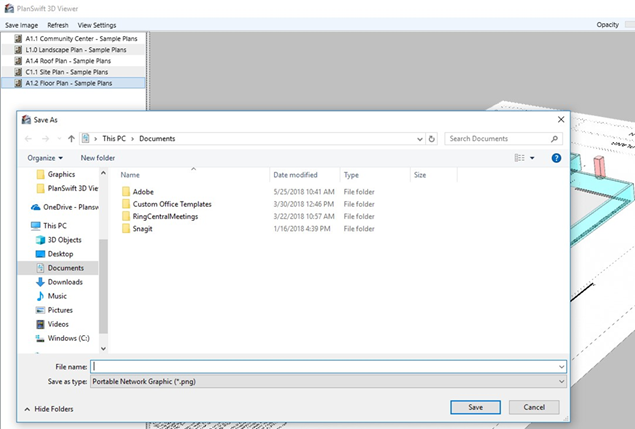Select the Snagit folder
This screenshot has height=429, width=635.
(137, 229)
